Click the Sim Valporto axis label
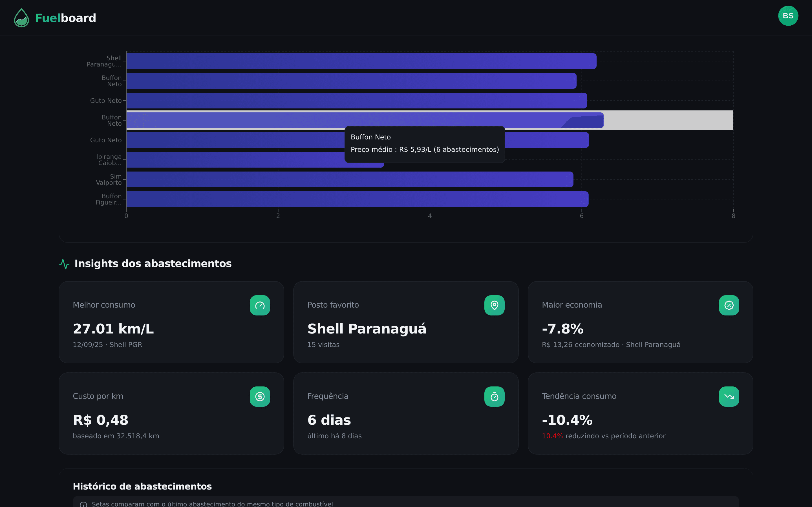Image resolution: width=812 pixels, height=507 pixels. [x=109, y=179]
